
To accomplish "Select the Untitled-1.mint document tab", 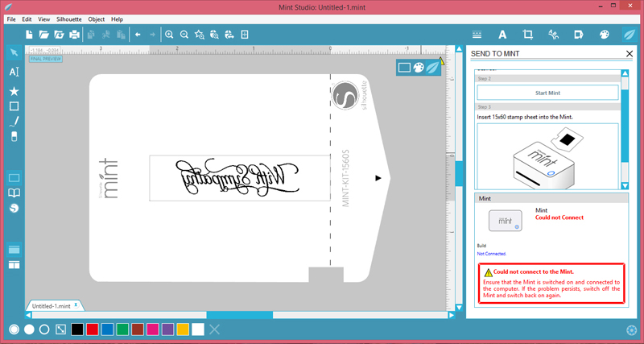I will coord(55,306).
